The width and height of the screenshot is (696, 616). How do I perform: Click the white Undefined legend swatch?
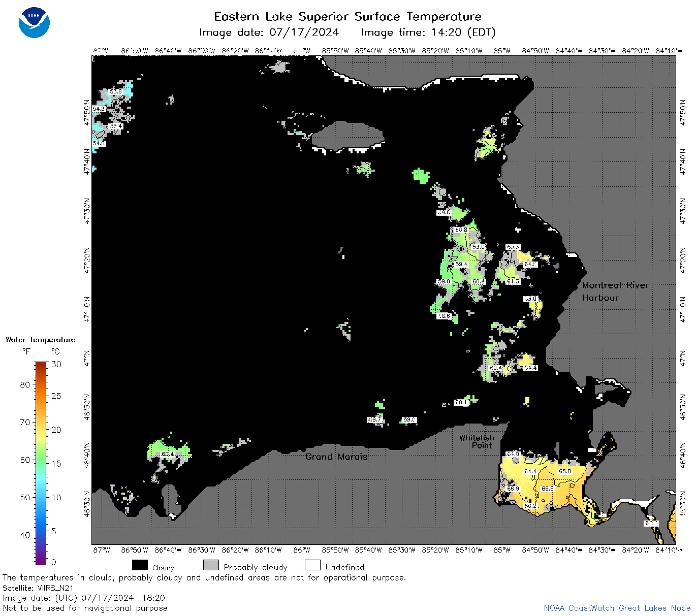[312, 565]
